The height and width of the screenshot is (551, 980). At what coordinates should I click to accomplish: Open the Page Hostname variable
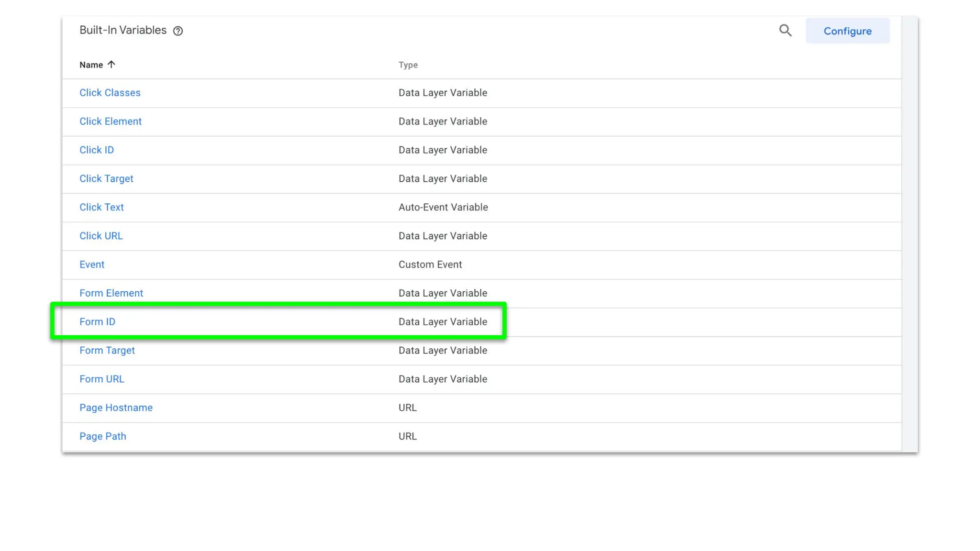(x=116, y=408)
